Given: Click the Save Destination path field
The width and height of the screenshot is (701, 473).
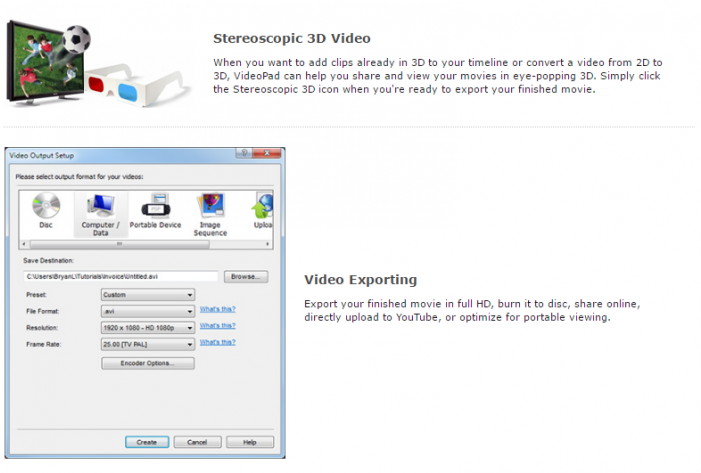Looking at the screenshot, I should 120,276.
